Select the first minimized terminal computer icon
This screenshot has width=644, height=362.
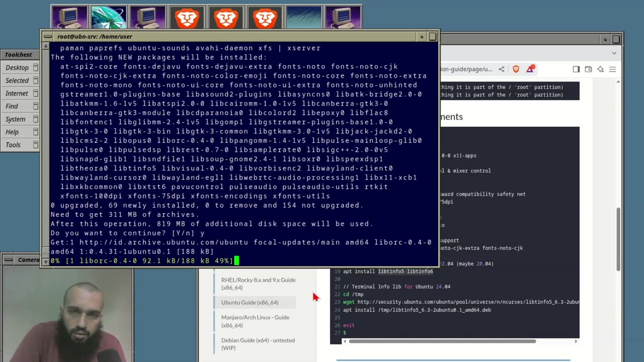pyautogui.click(x=69, y=17)
